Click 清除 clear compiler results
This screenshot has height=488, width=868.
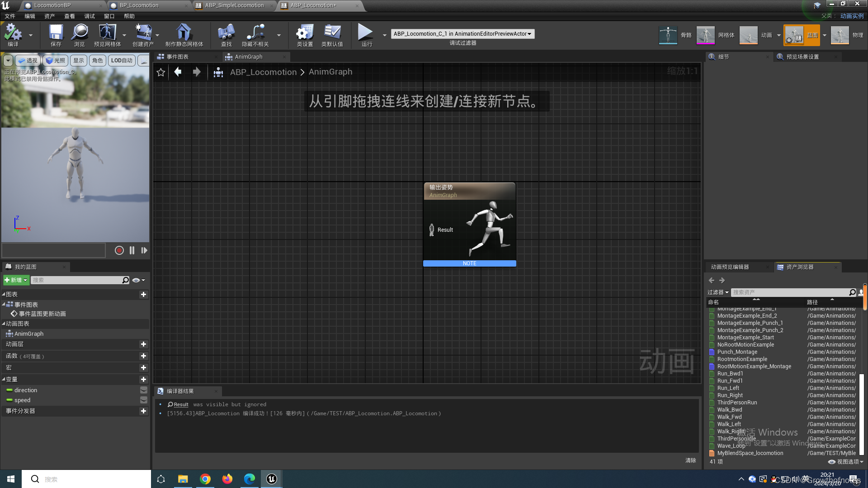point(690,460)
